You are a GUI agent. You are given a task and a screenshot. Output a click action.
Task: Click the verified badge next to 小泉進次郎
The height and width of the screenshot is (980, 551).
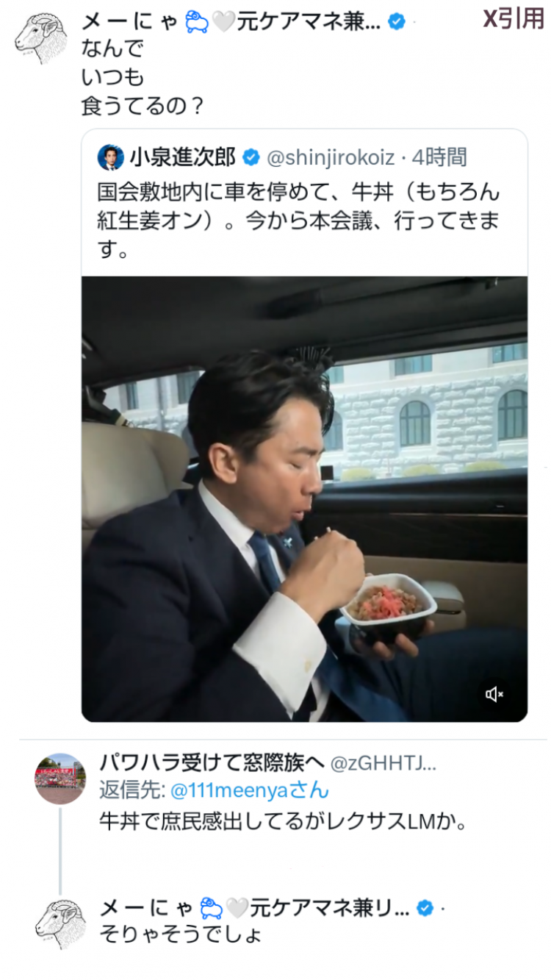(x=251, y=157)
